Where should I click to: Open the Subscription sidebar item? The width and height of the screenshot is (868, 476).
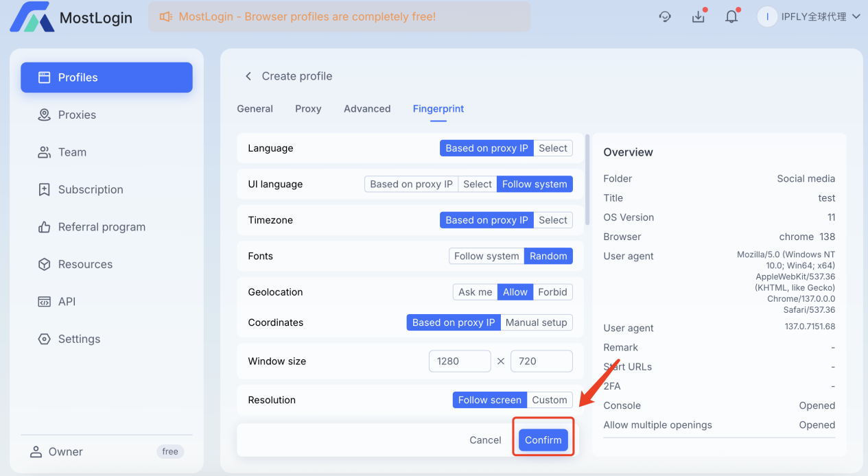click(91, 189)
